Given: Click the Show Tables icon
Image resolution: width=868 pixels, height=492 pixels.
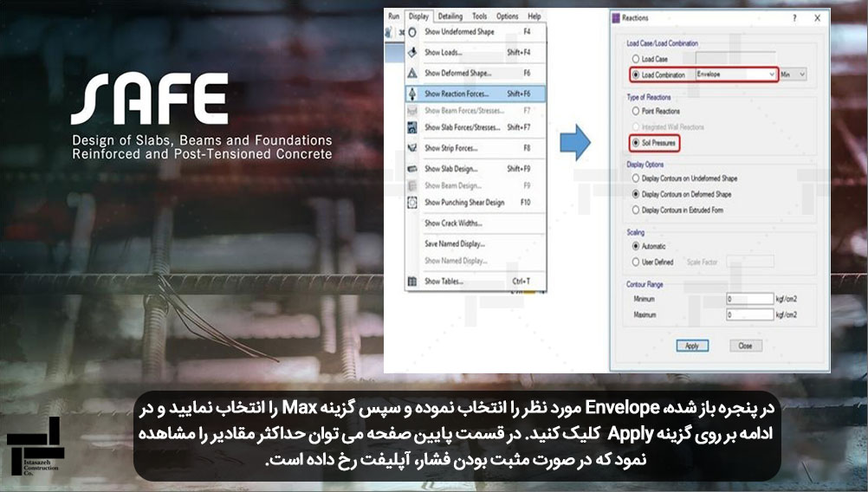Looking at the screenshot, I should click(x=412, y=282).
